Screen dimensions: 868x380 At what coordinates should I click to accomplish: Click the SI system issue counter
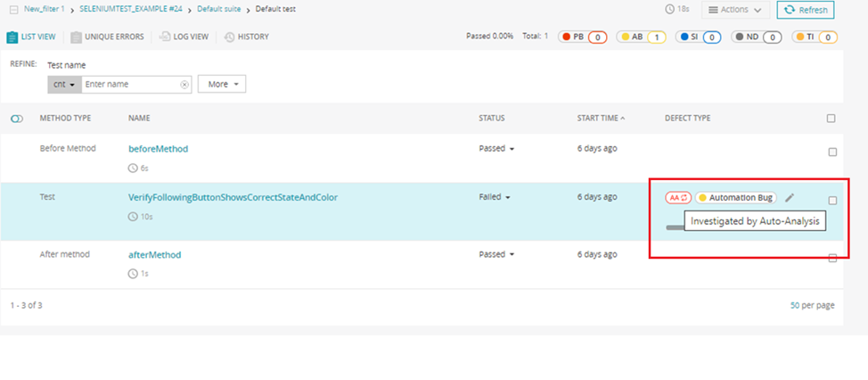(x=700, y=37)
